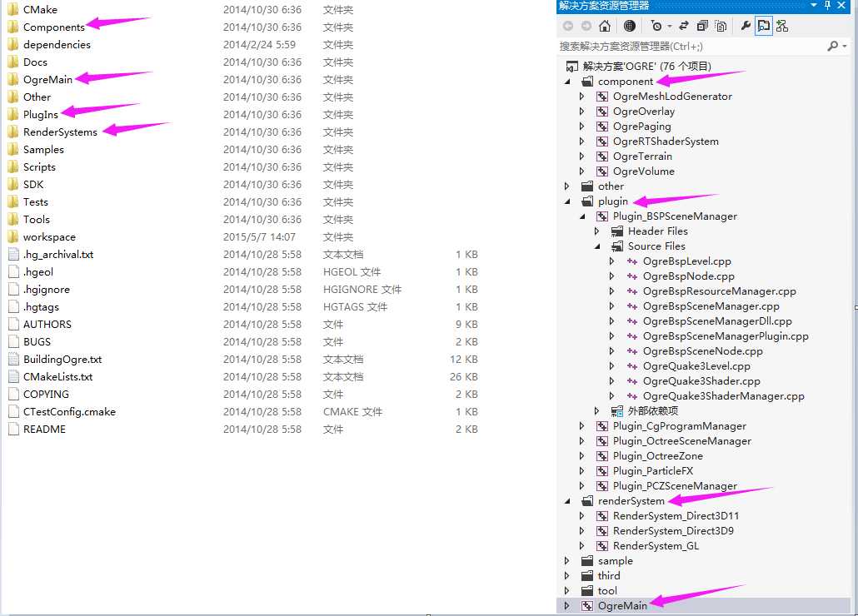This screenshot has width=858, height=616.
Task: Select the RenderSystems folder in file list
Action: pyautogui.click(x=60, y=132)
